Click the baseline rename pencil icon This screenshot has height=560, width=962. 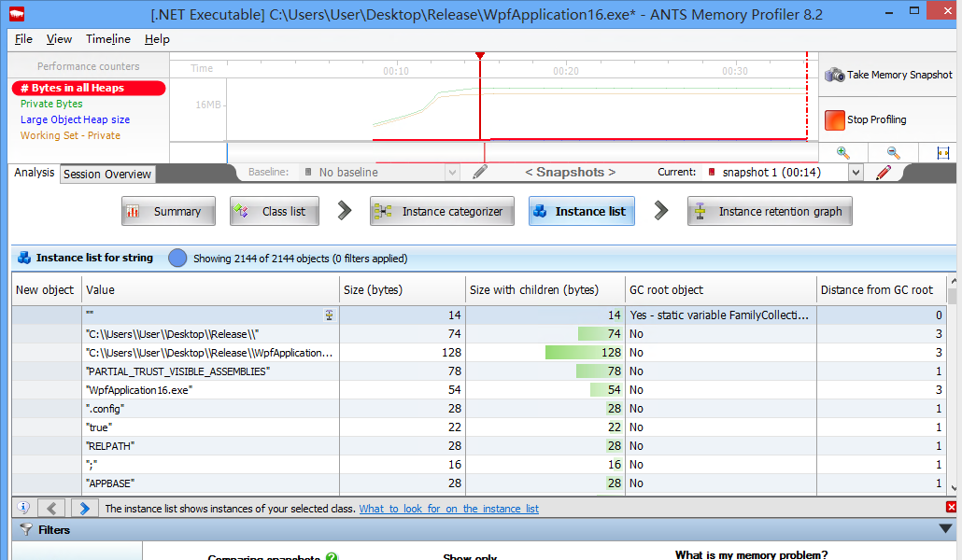(480, 173)
